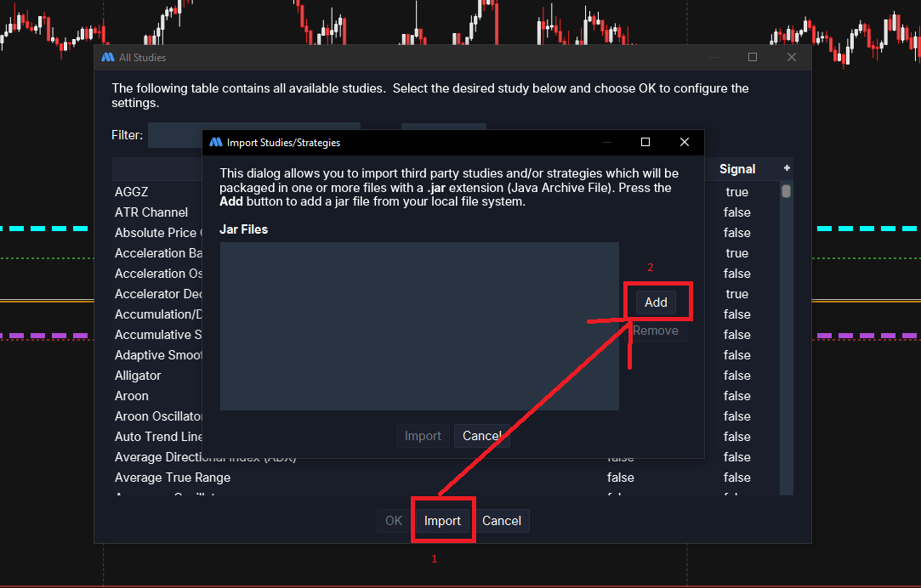Click the greyed Remove button under Add
This screenshot has width=921, height=588.
click(x=656, y=331)
